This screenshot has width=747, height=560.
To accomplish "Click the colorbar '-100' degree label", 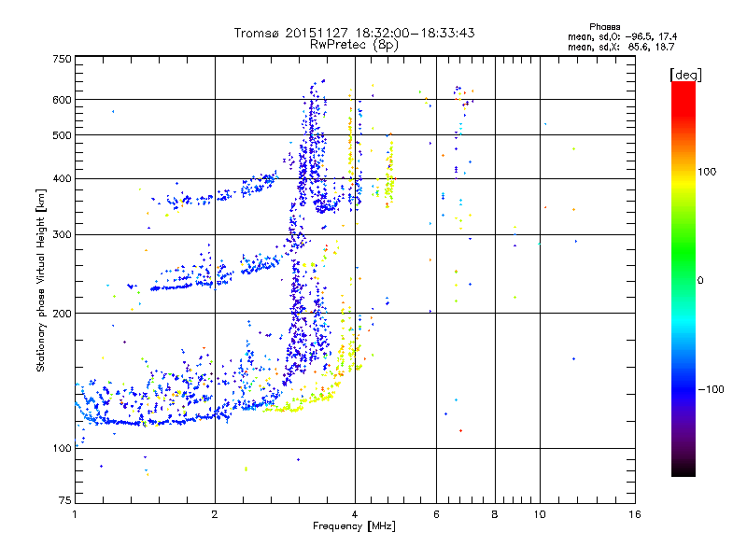I will 711,389.
